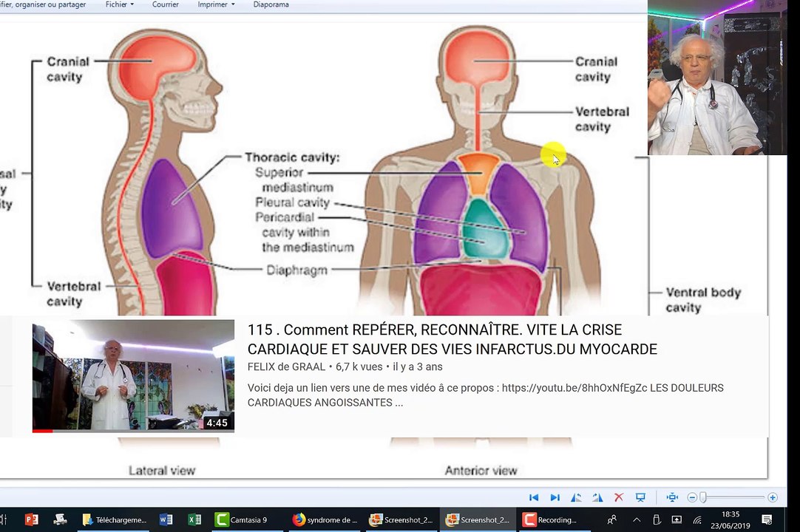Open the organiser ou partager menu

[x=43, y=4]
